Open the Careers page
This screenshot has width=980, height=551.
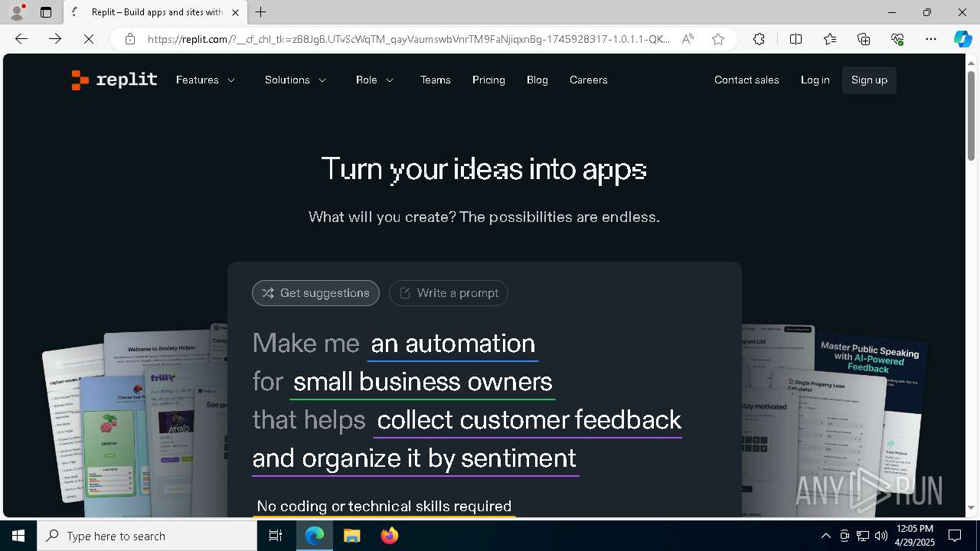[589, 80]
